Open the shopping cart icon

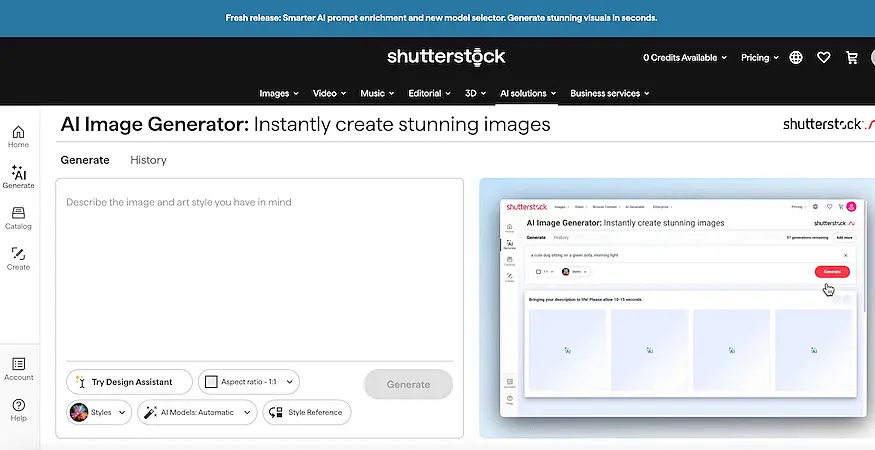(852, 58)
